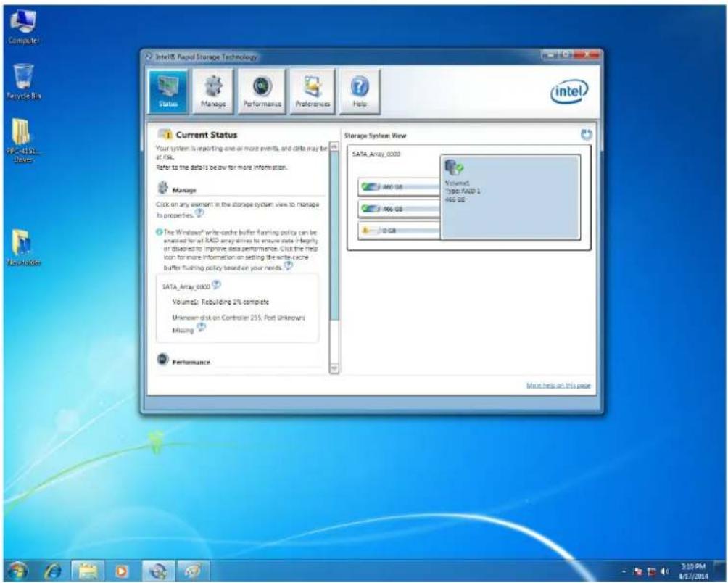Screen dimensions: 728x583
Task: Click SATA_Array_0000 label in storage view
Action: click(376, 154)
